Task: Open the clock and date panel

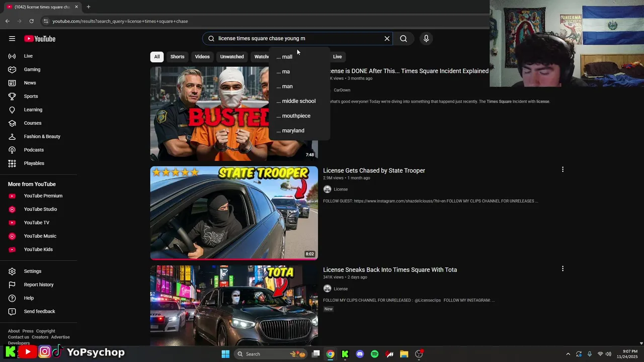Action: point(627,354)
